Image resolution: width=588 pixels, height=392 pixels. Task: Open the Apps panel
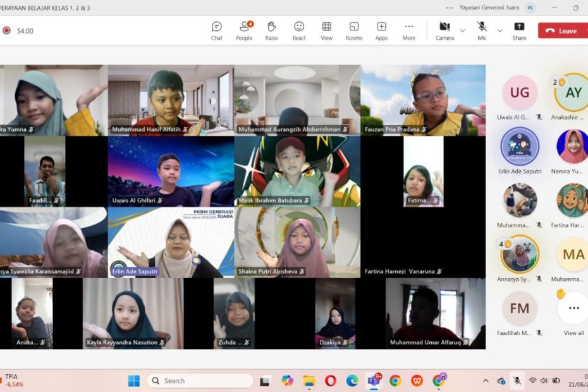[381, 30]
